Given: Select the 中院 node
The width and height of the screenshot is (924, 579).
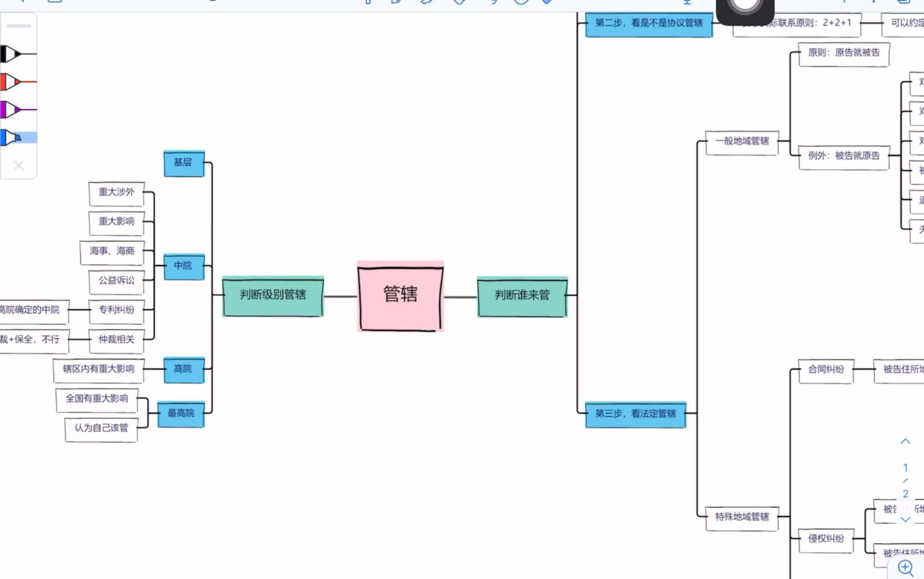Looking at the screenshot, I should pyautogui.click(x=184, y=267).
